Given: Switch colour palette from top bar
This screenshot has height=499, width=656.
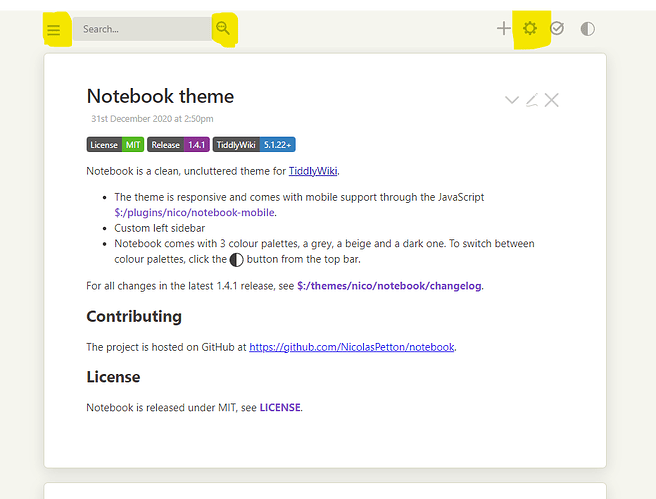Looking at the screenshot, I should pos(587,29).
